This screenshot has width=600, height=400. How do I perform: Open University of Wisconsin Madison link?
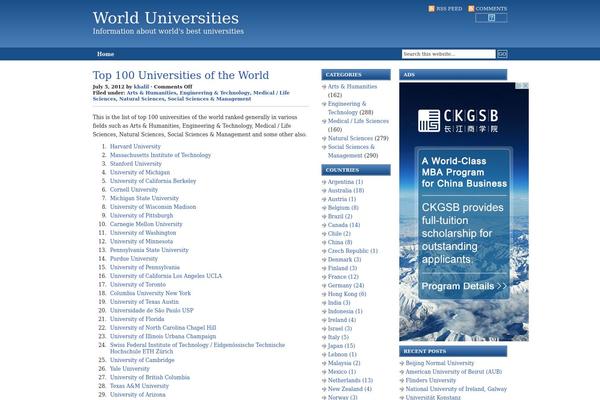coord(153,207)
